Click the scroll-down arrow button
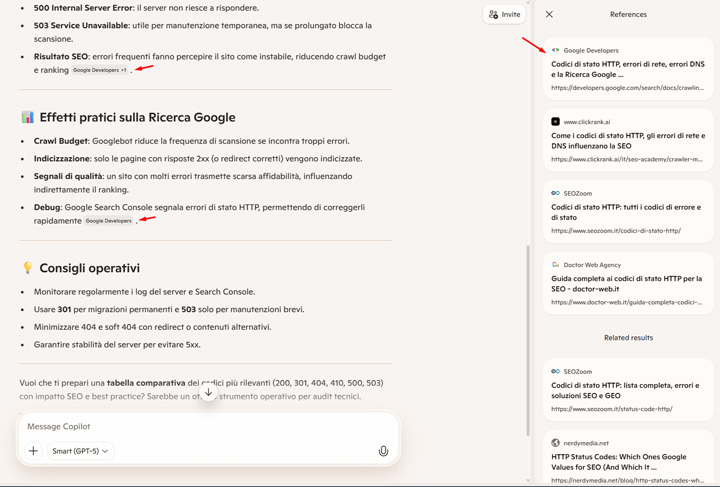The height and width of the screenshot is (487, 720). point(208,393)
